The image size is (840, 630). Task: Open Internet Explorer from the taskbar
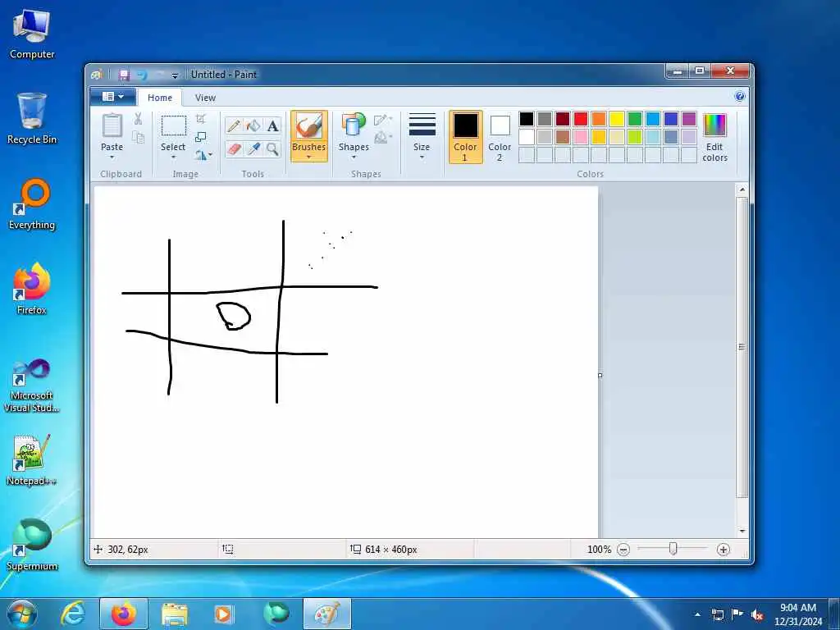(73, 614)
